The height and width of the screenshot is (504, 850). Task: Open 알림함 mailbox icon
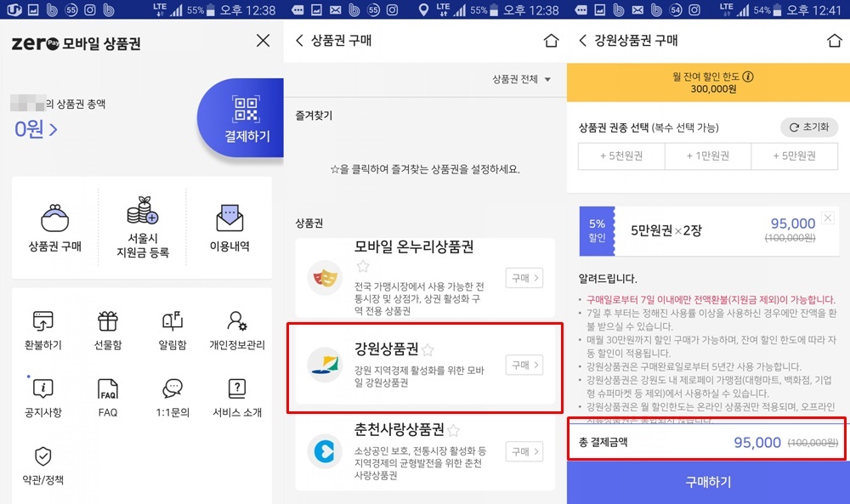tap(173, 320)
